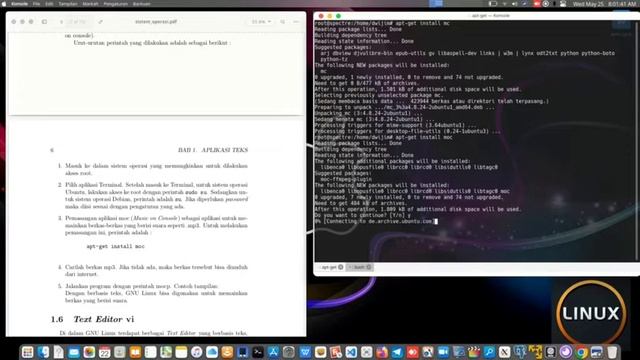This screenshot has width=640, height=360.
Task: Close the bash Konsole tab
Action: [x=369, y=267]
